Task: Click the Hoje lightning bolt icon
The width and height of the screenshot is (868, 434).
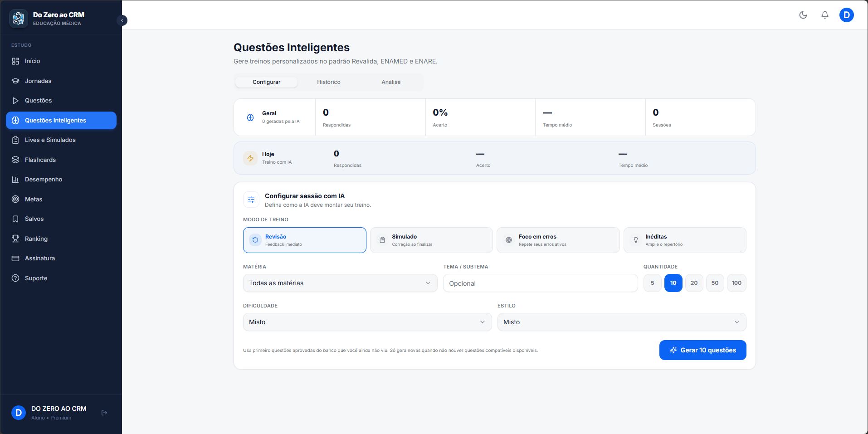Action: [250, 158]
